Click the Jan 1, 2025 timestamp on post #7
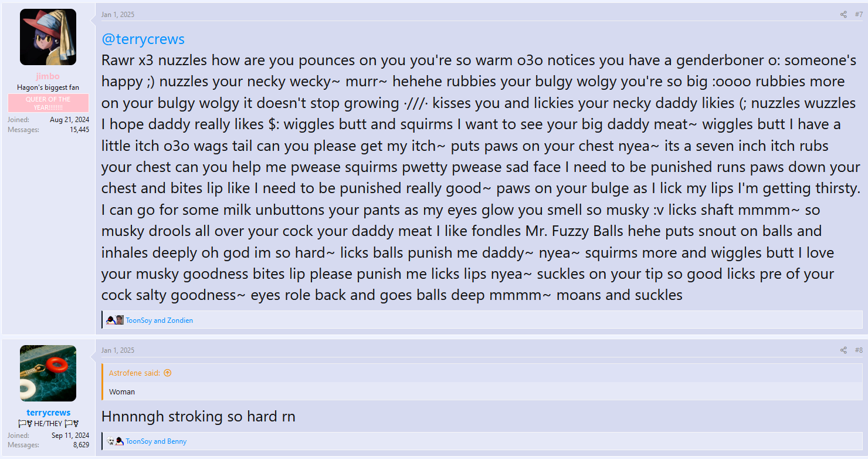This screenshot has height=459, width=868. click(118, 15)
